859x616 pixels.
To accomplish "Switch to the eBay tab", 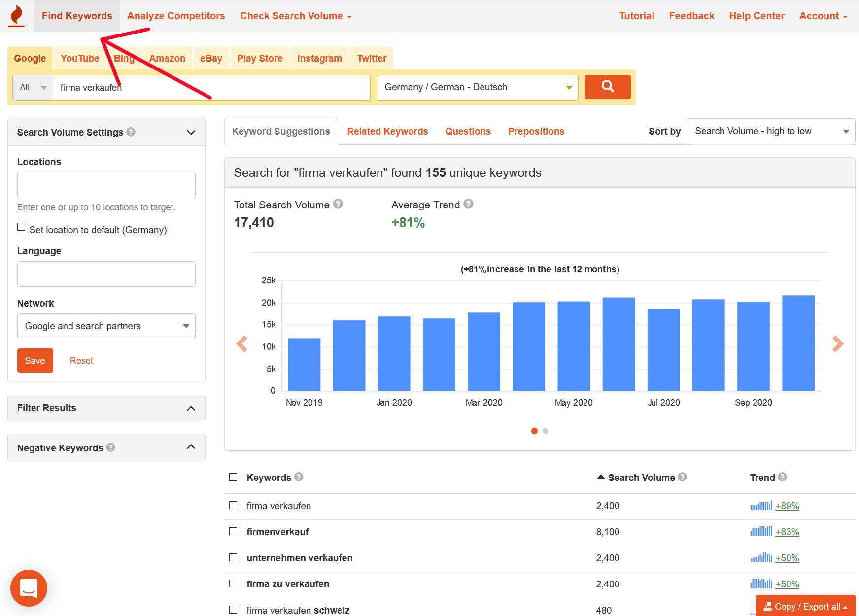I will [211, 58].
